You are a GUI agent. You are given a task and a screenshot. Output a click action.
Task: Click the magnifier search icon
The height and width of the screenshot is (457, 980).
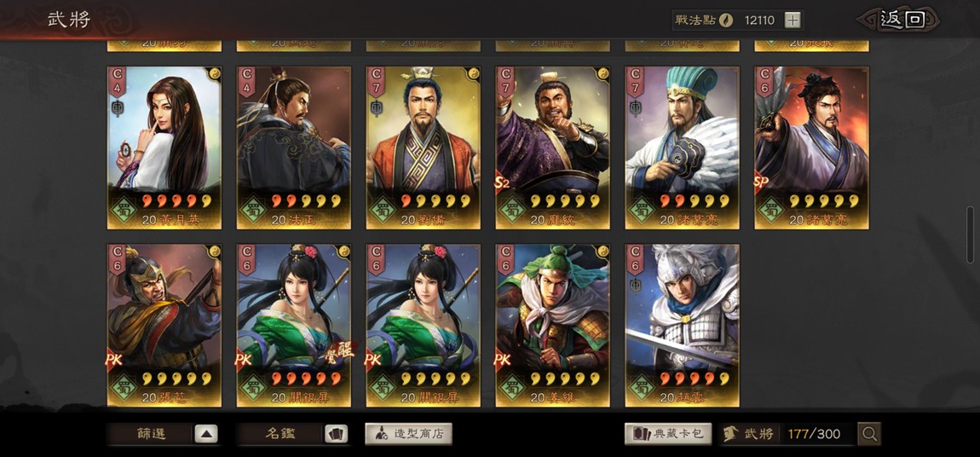868,434
